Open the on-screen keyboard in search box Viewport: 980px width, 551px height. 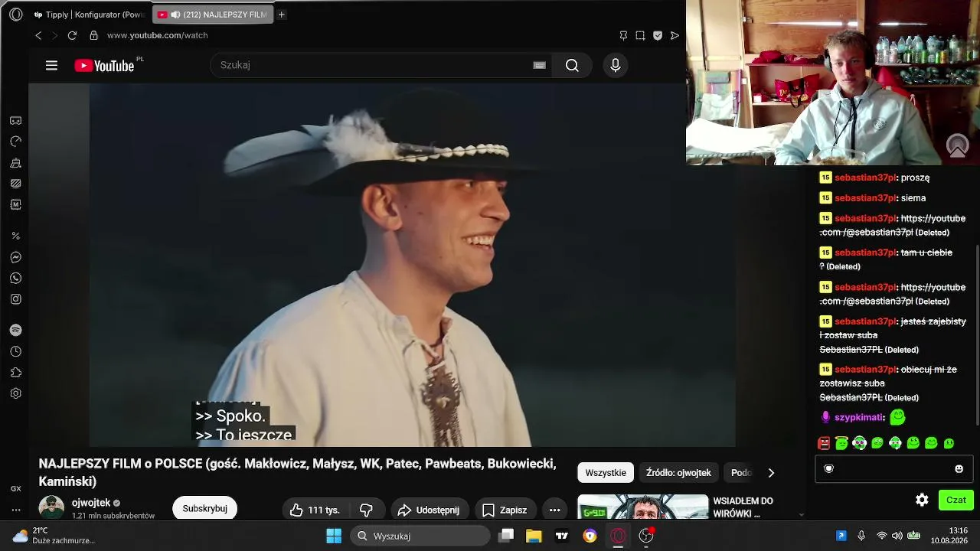tap(540, 65)
